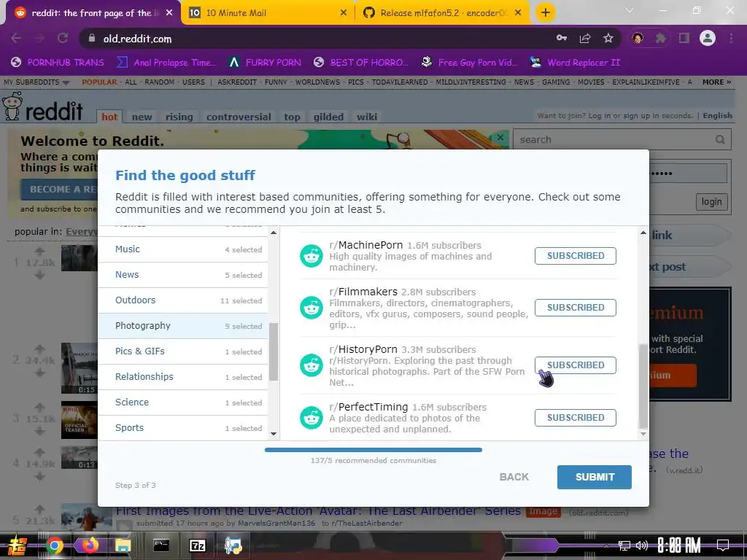Click the r/HistoryPorn community avatar icon
Screen dimensions: 747x560
pos(311,365)
